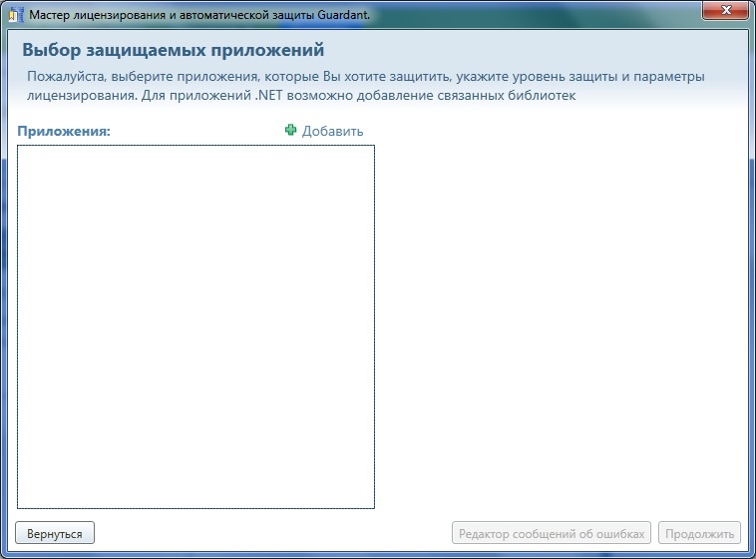Click inside the empty Приложения list box
This screenshot has width=756, height=559.
[195, 326]
